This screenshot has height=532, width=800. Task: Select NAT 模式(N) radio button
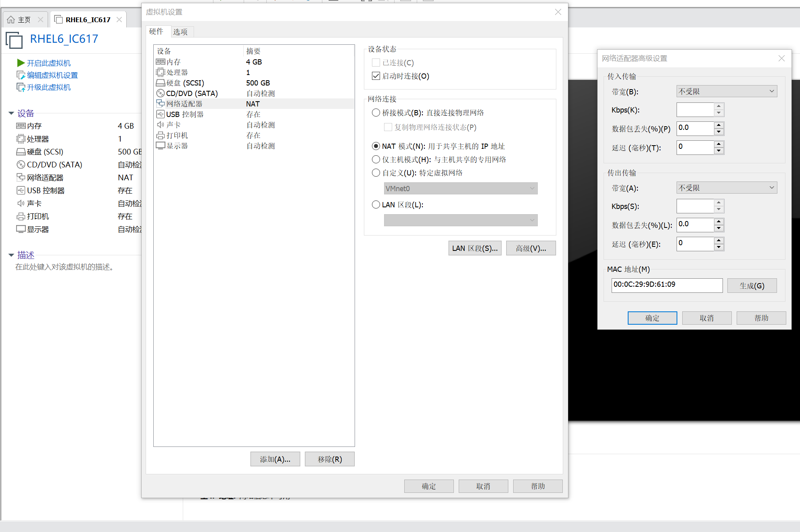pos(376,146)
